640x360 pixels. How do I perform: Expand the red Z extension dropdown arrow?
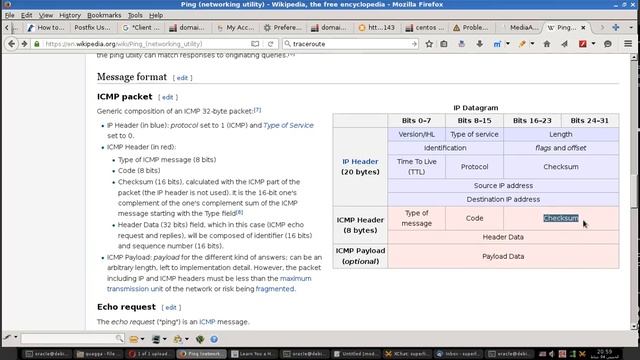click(593, 44)
